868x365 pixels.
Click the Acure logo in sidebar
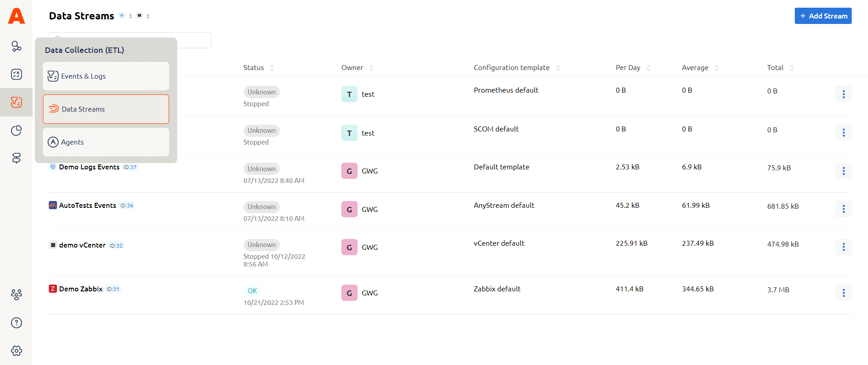16,16
